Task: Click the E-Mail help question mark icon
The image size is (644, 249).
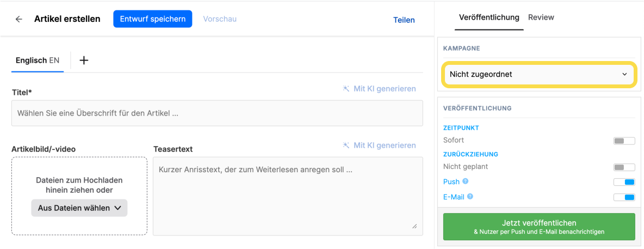Action: point(470,197)
